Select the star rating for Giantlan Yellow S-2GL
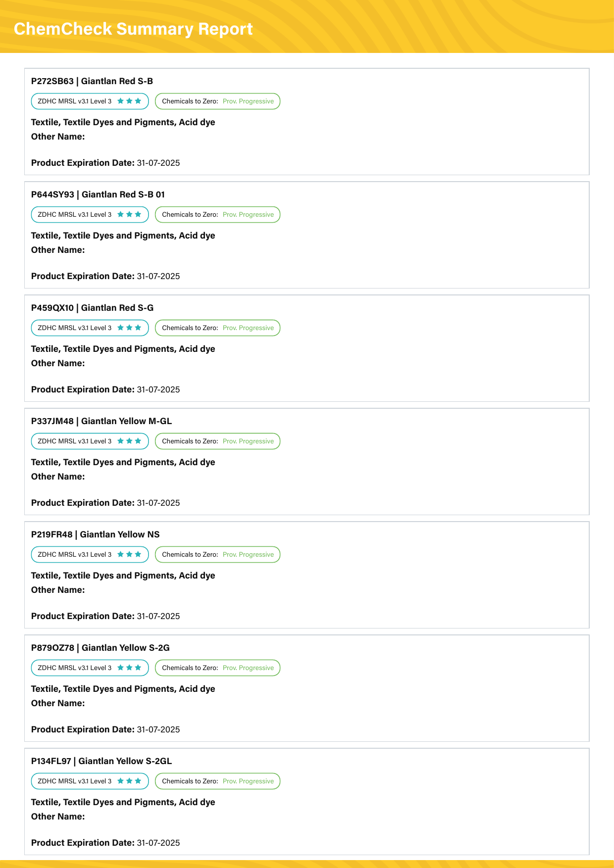614x868 pixels. click(129, 781)
